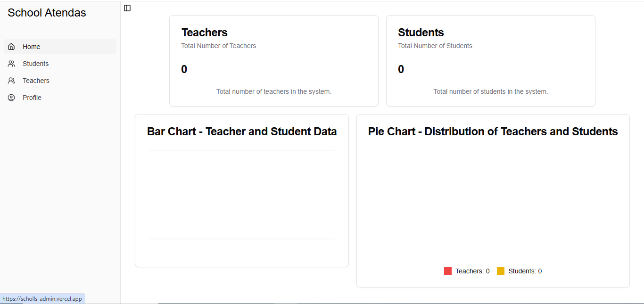
Task: Navigate to the Teachers section
Action: coord(35,80)
